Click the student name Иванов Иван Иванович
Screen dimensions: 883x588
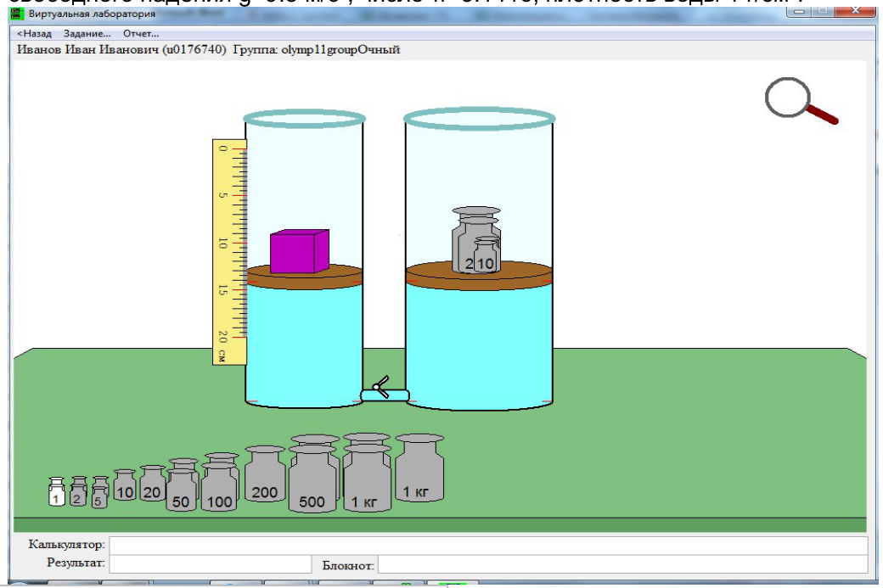point(88,49)
